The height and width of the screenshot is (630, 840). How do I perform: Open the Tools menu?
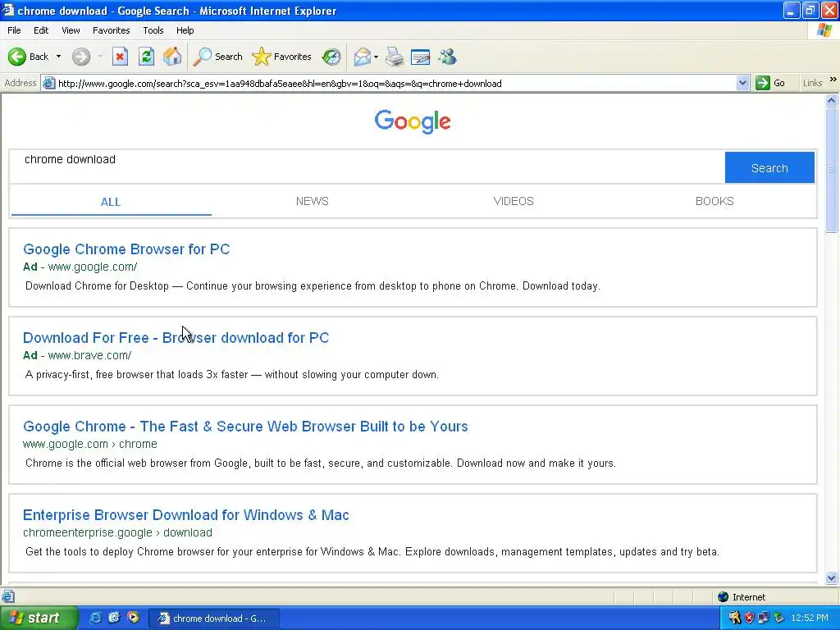(x=153, y=30)
